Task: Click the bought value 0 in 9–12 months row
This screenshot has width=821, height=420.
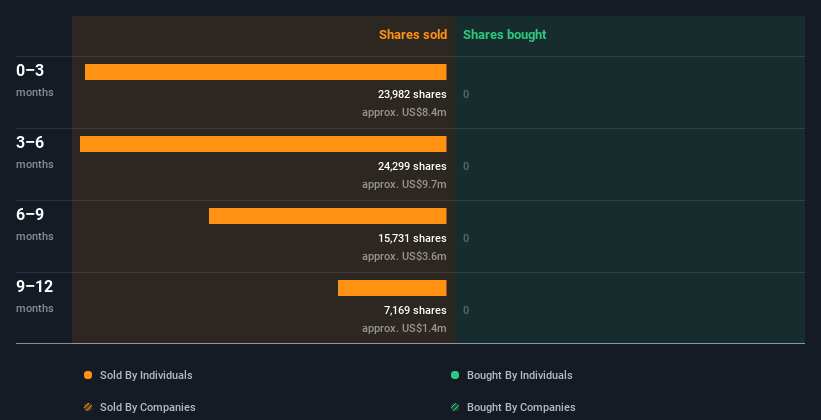Action: 466,311
